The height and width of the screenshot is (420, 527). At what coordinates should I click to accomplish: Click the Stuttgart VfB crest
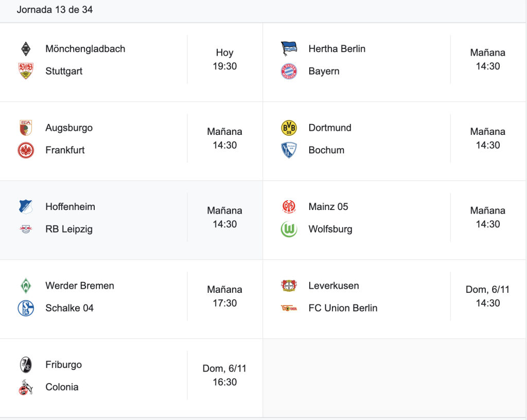point(26,71)
